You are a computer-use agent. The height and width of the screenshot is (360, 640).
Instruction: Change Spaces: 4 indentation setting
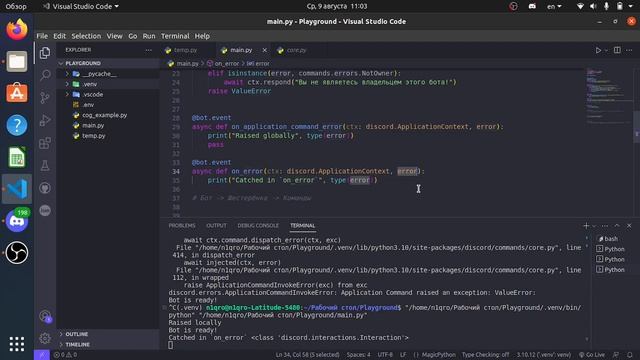point(359,355)
